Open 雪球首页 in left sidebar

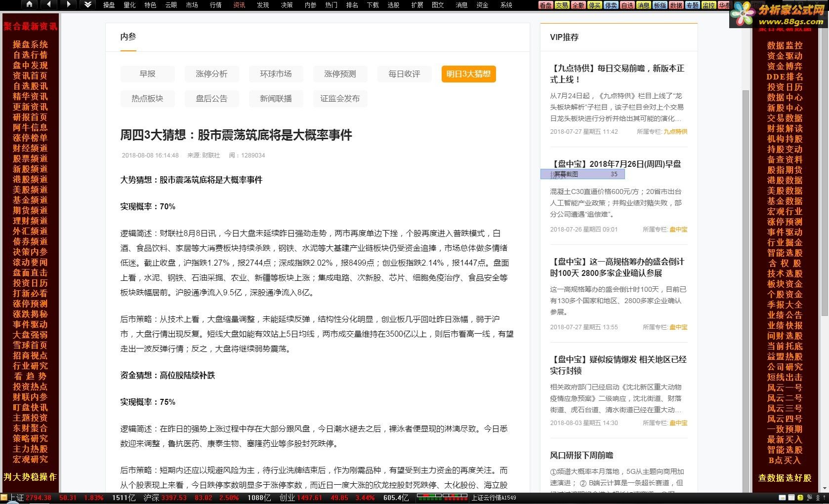coord(30,345)
